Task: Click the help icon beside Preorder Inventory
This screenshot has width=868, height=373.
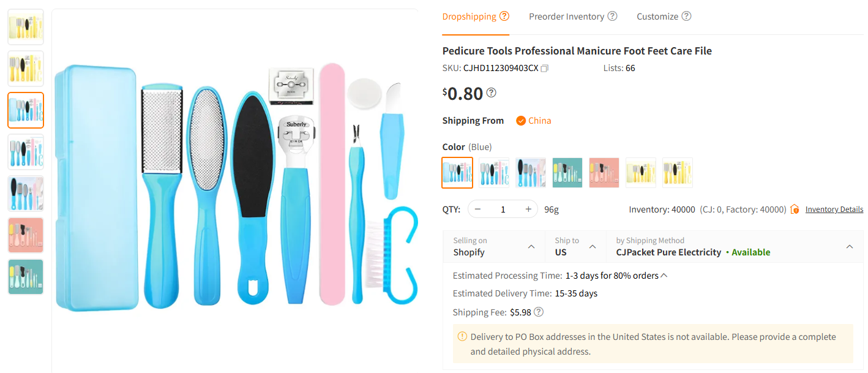Action: pos(614,16)
